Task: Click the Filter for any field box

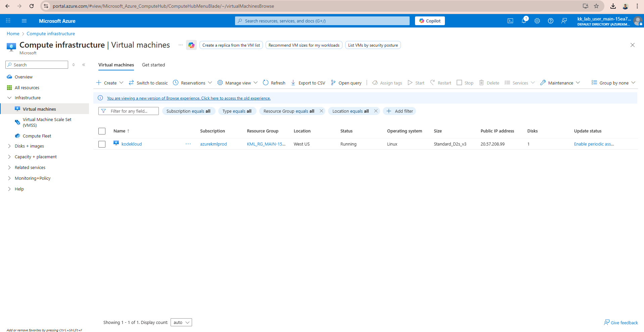Action: (x=129, y=111)
